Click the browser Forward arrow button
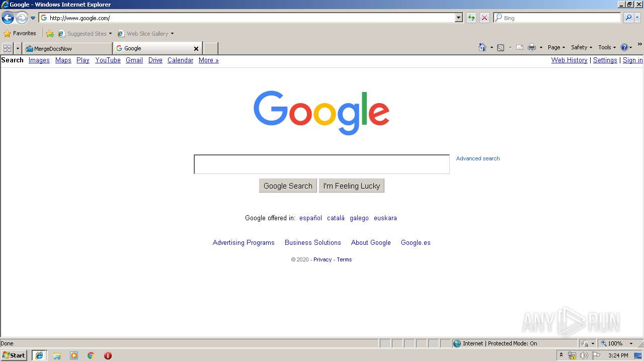This screenshot has height=362, width=644. click(x=21, y=18)
